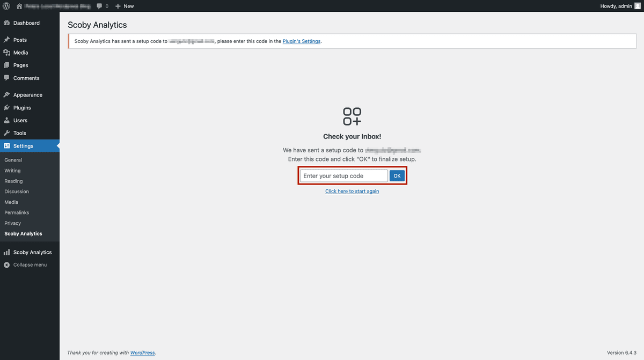The height and width of the screenshot is (360, 644).
Task: Open the Users menu item
Action: (30, 120)
